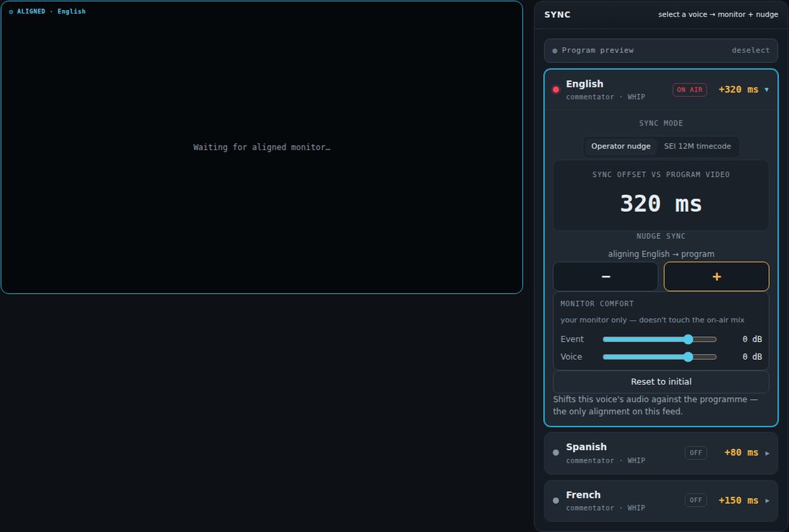Viewport: 789px width, 532px height.
Task: Toggle the Spanish OFF badge
Action: (x=696, y=452)
